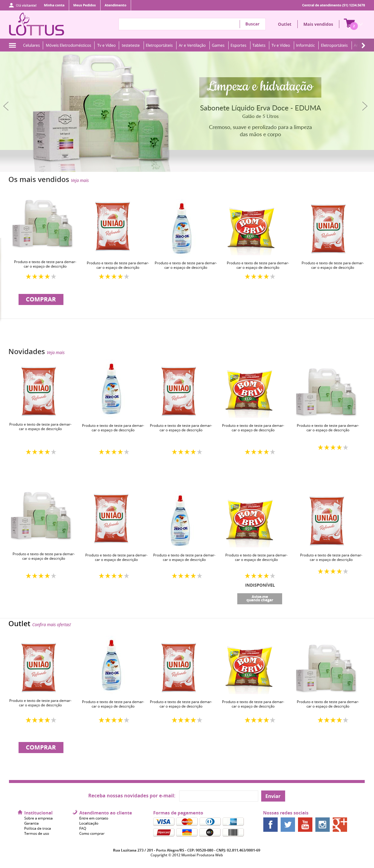Go to the Lottus logo home
Viewport: 374px width, 868px height.
click(x=37, y=24)
